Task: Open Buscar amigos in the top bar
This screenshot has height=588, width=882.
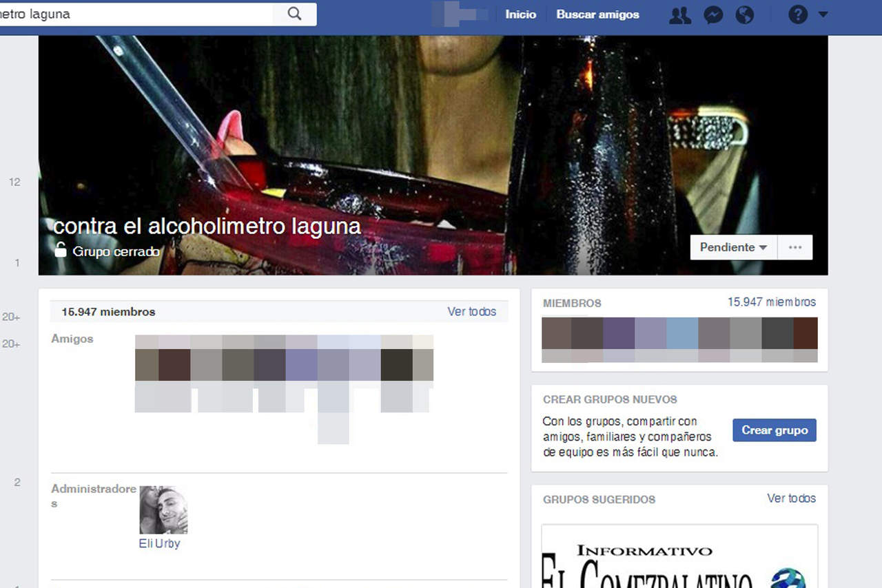Action: point(597,14)
